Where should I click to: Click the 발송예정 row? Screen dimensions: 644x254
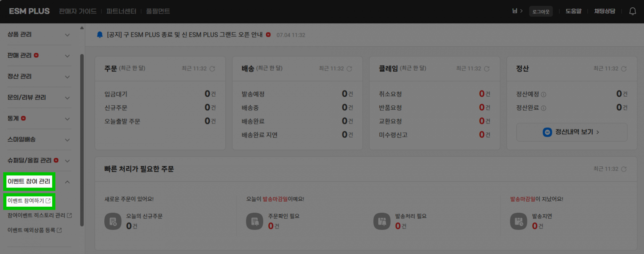pyautogui.click(x=297, y=94)
